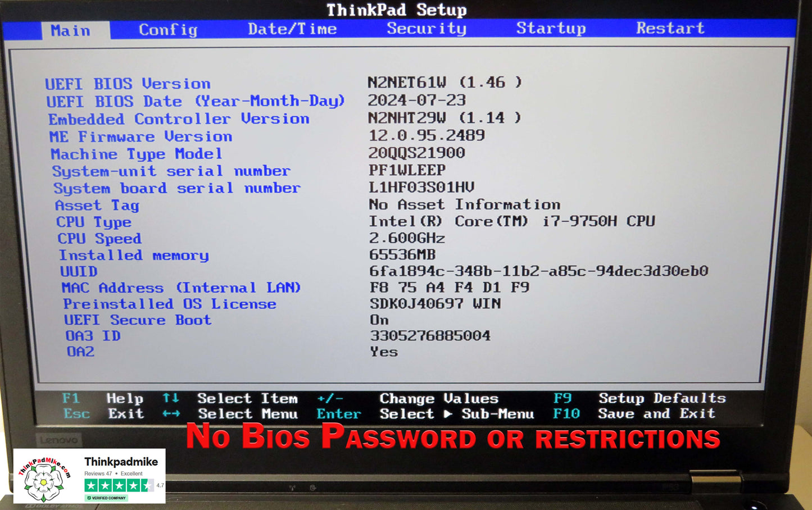Click the +/- Change Values hint
The width and height of the screenshot is (812, 510).
click(408, 398)
